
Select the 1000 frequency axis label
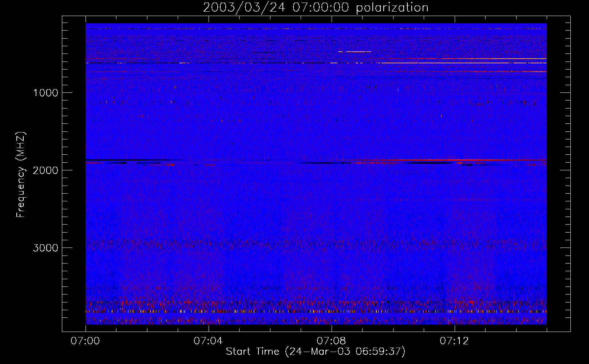(46, 93)
